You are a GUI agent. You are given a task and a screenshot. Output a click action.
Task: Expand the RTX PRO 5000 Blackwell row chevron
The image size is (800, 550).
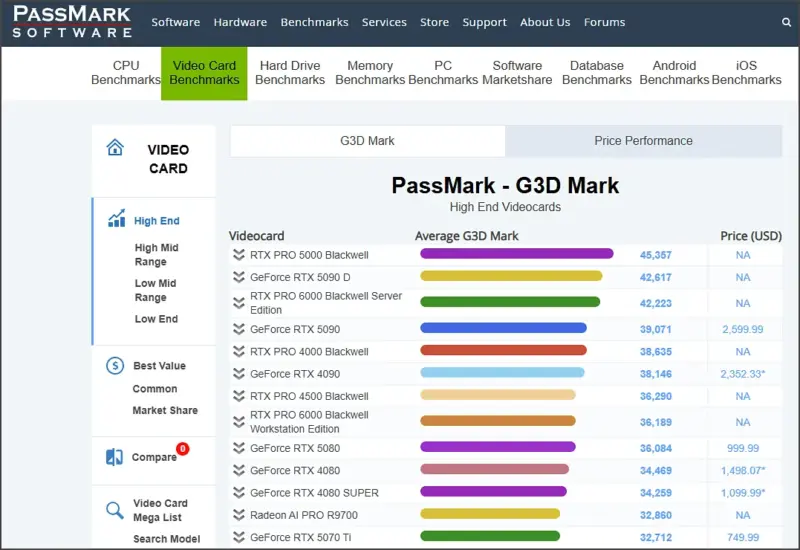239,255
